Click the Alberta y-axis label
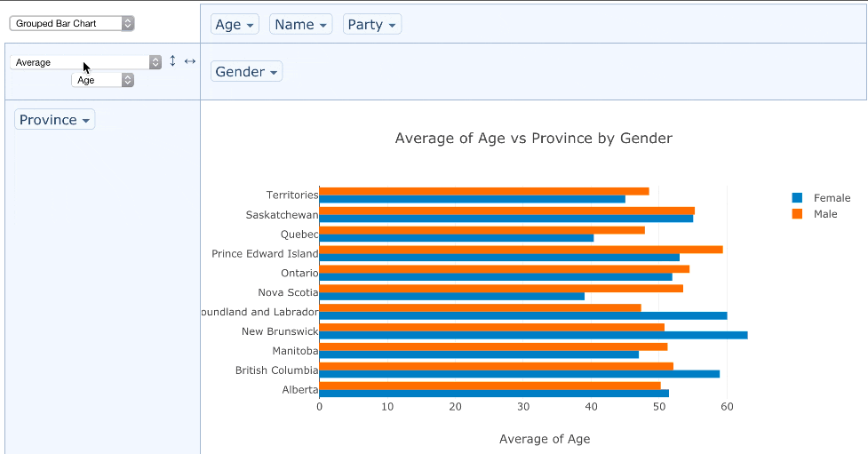 coord(299,390)
